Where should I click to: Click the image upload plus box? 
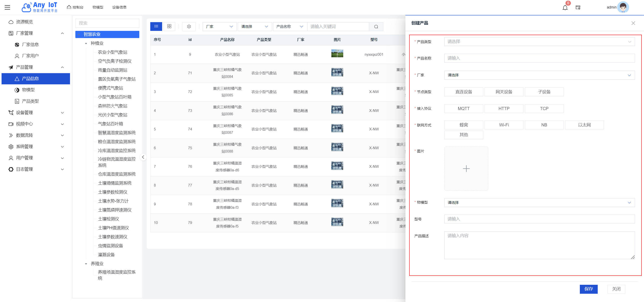click(x=466, y=168)
